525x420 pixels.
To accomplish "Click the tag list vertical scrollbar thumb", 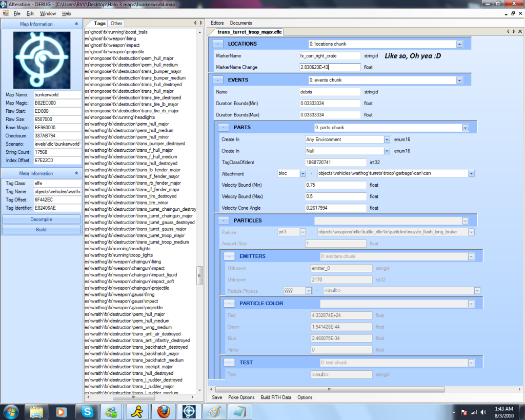I will tap(199, 275).
